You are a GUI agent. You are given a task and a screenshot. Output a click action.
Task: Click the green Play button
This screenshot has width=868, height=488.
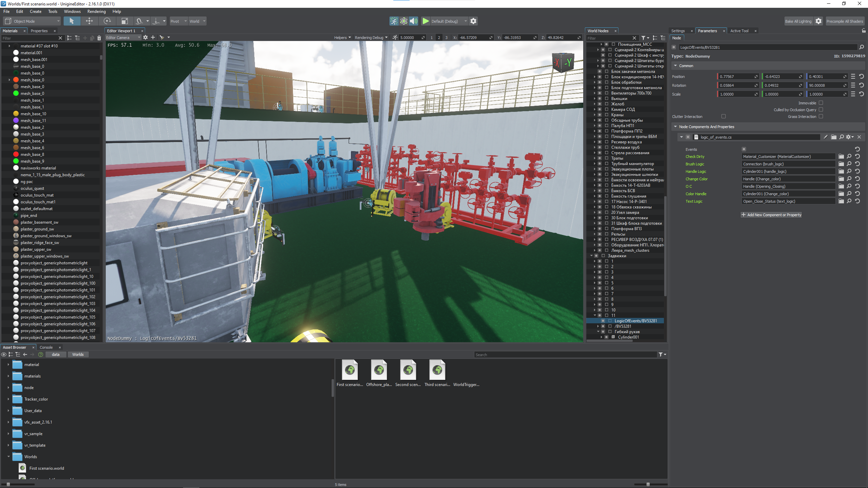[x=426, y=21]
